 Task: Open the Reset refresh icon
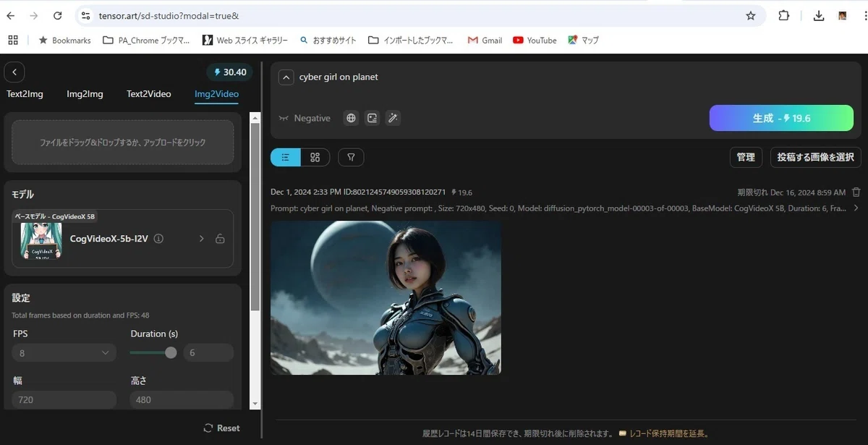tap(208, 428)
